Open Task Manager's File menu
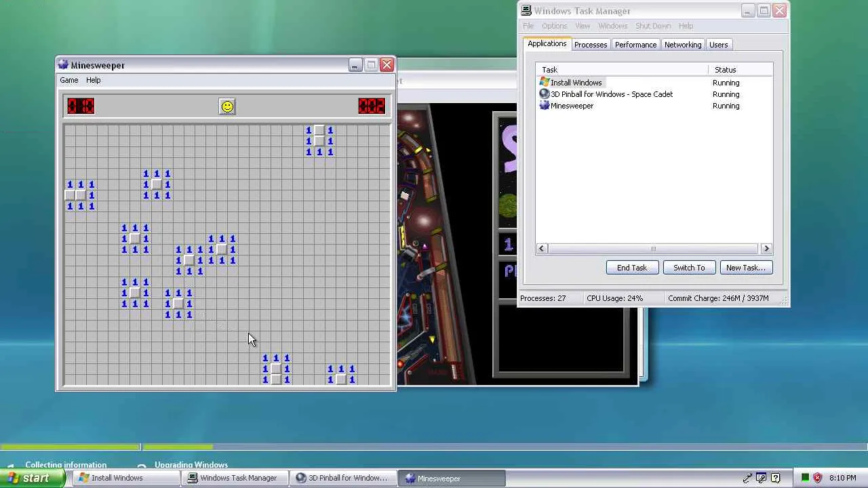The image size is (868, 488). [528, 26]
